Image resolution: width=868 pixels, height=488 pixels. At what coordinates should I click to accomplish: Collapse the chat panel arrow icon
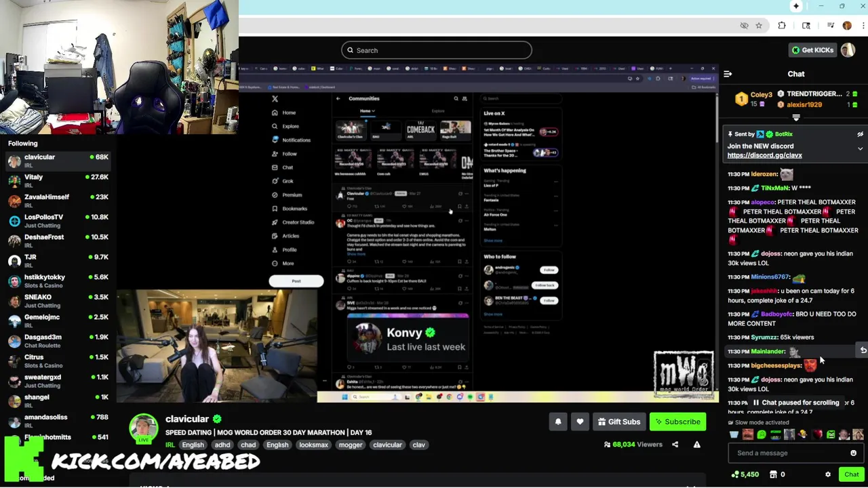tap(728, 74)
